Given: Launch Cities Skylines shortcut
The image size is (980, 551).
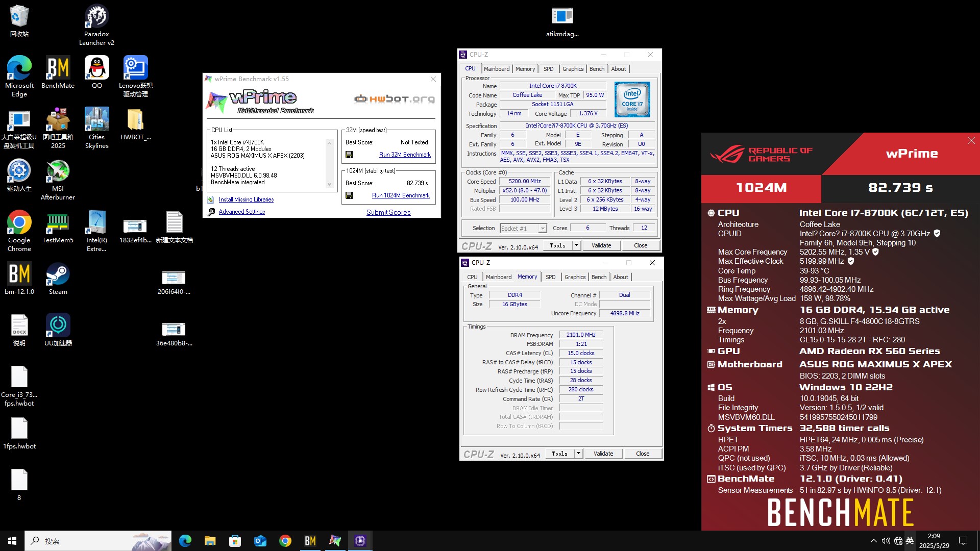Looking at the screenshot, I should click(x=96, y=128).
